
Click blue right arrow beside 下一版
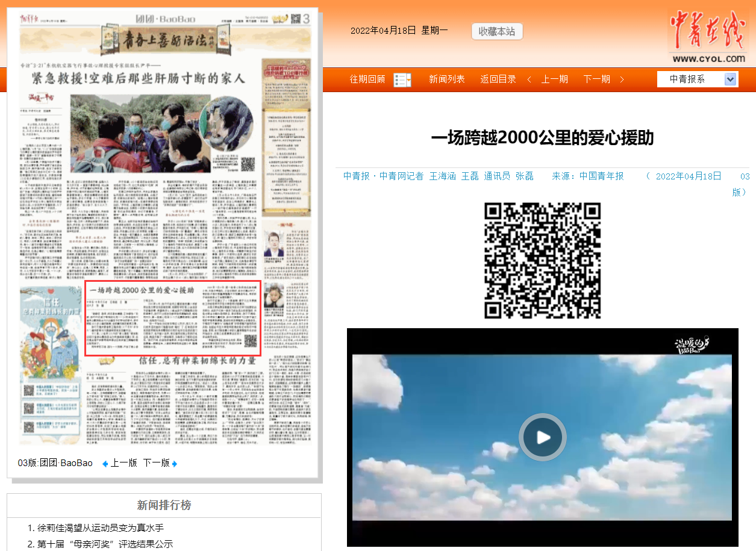point(174,463)
